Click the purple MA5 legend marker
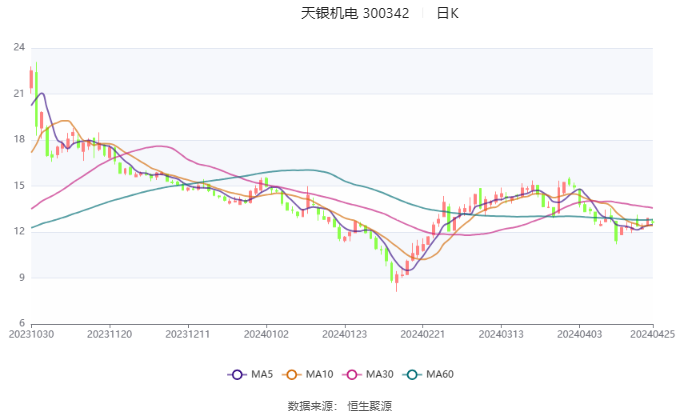 pos(237,374)
